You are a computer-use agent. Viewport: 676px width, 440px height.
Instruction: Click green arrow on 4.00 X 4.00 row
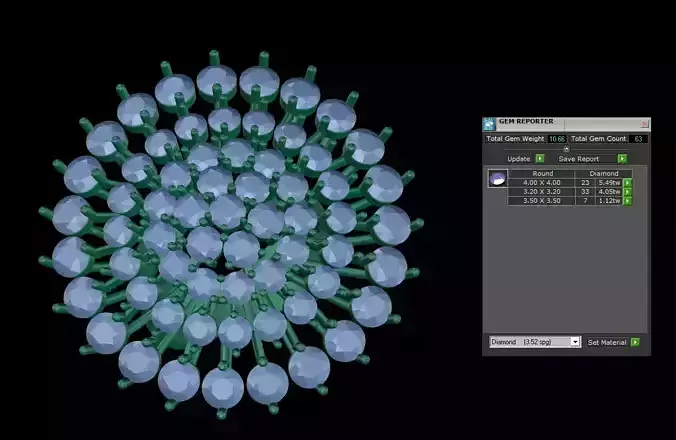coord(627,183)
